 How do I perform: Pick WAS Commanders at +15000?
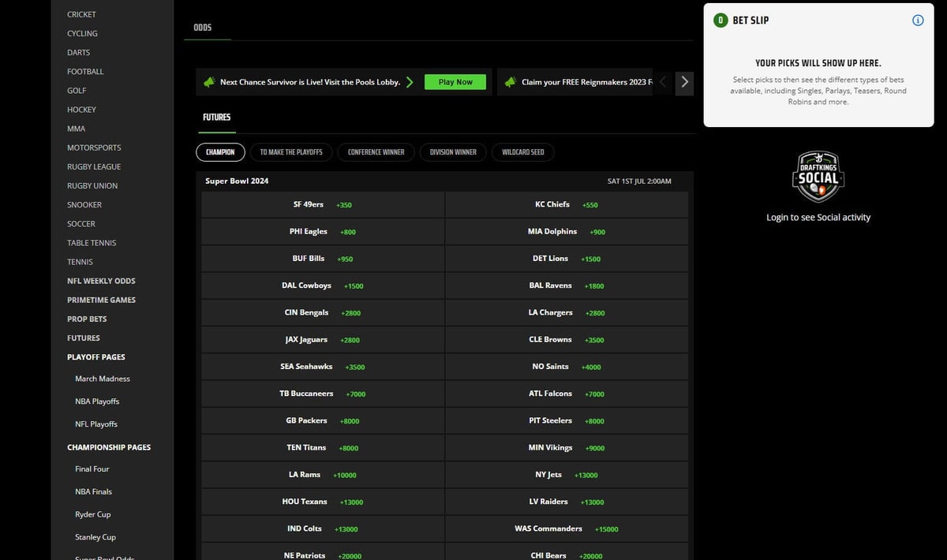(567, 528)
